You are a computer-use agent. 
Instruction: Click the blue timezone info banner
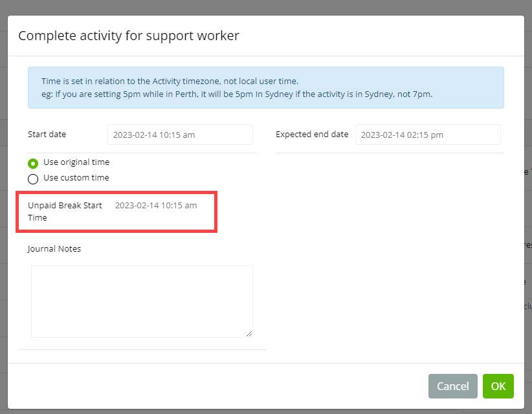(x=265, y=87)
